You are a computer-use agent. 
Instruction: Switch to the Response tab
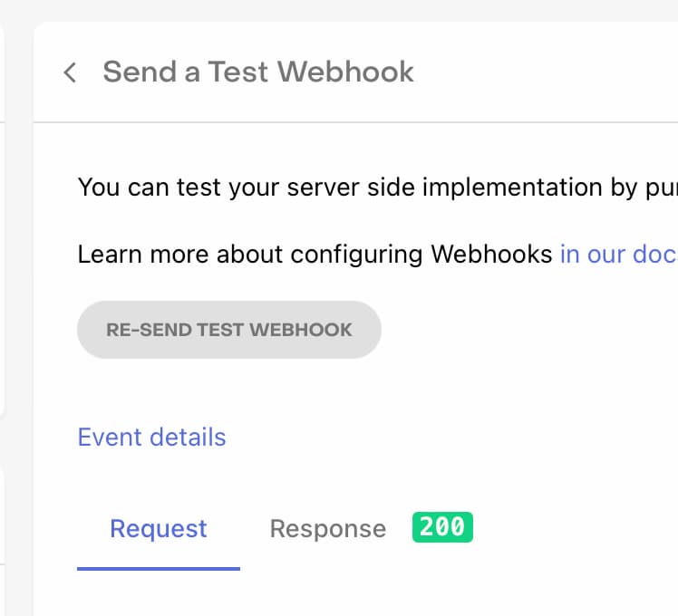point(327,529)
